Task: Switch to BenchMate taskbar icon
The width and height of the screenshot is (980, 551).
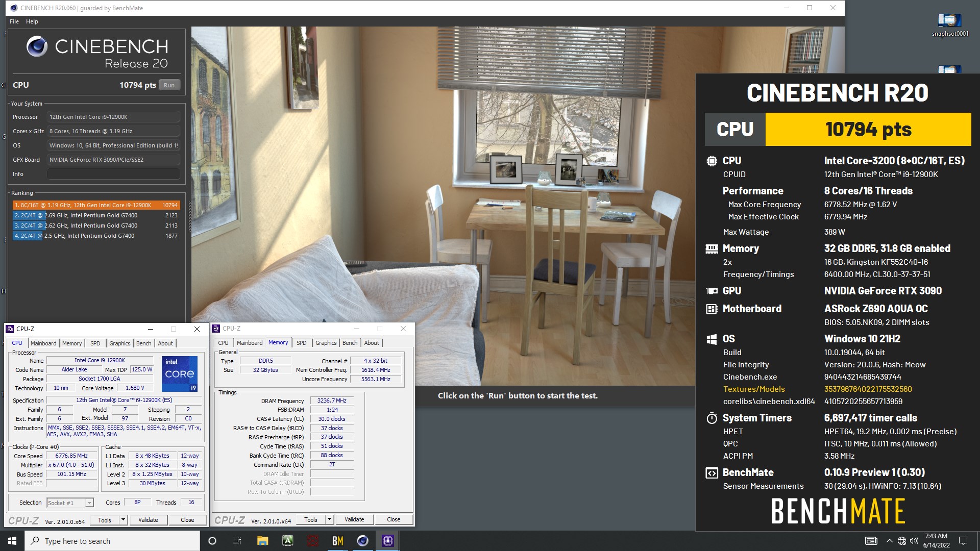Action: click(x=338, y=541)
